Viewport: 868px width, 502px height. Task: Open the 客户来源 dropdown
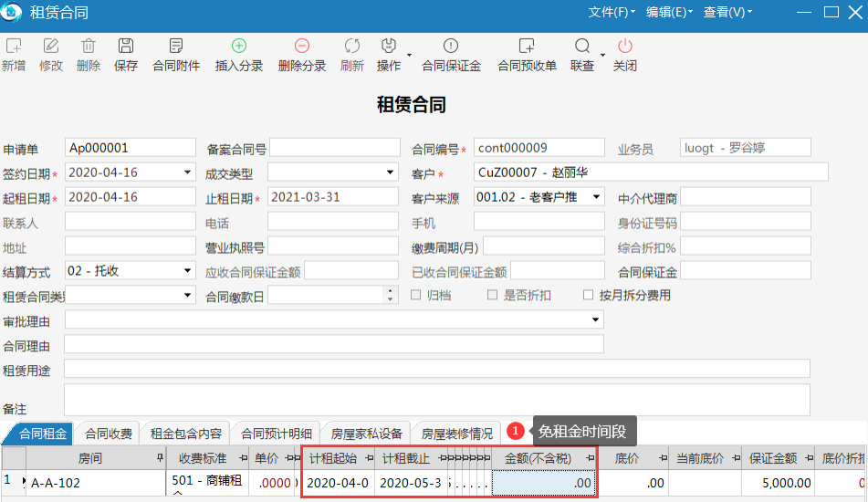pyautogui.click(x=596, y=197)
